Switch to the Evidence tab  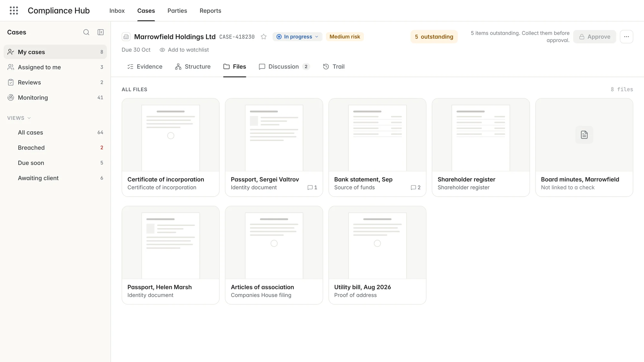pyautogui.click(x=145, y=67)
